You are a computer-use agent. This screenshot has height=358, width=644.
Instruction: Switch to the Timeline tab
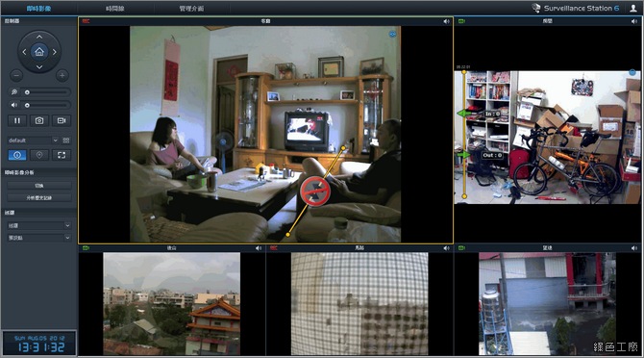(x=115, y=9)
